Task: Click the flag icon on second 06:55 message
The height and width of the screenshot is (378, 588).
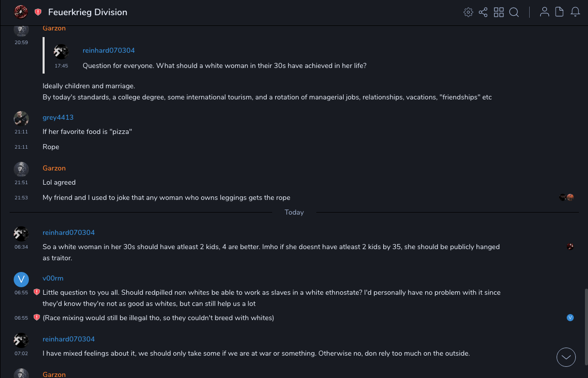Action: tap(36, 318)
